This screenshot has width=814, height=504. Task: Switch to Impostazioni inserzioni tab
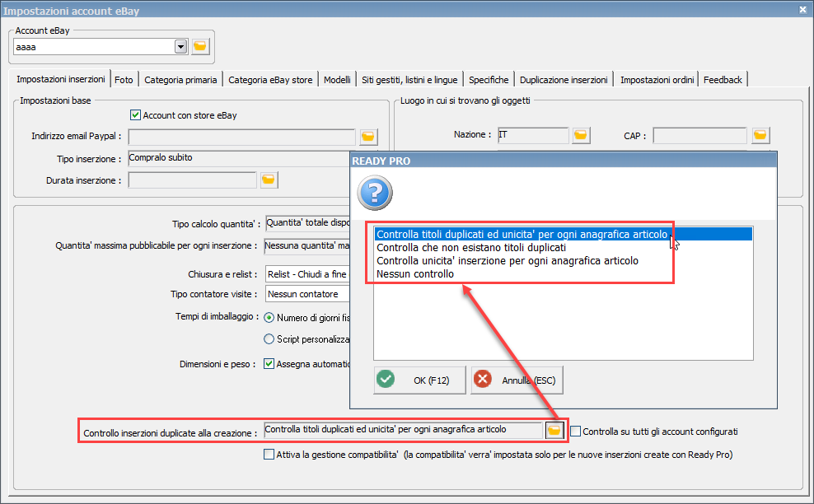tap(60, 79)
